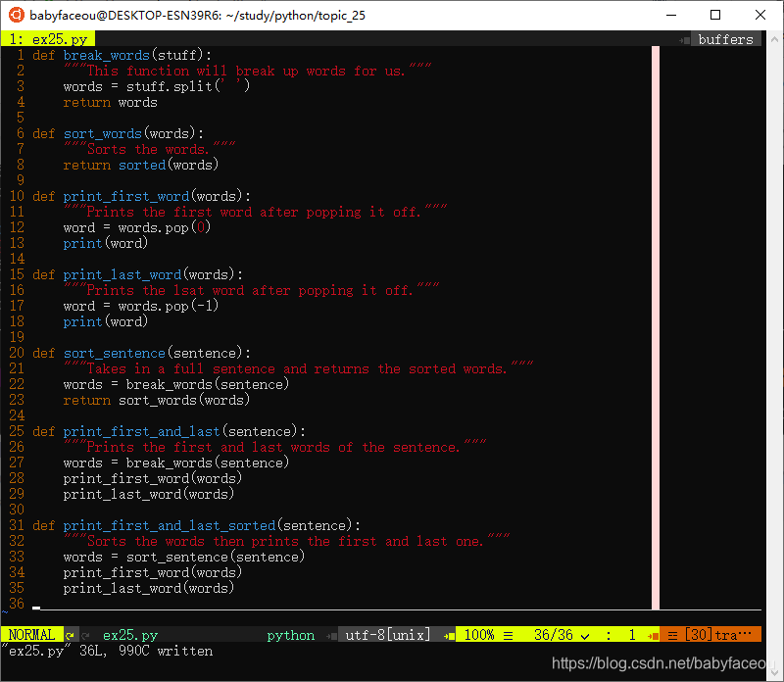Click the '100%' file position percentage
Screen dimensions: 784x682
coord(478,635)
